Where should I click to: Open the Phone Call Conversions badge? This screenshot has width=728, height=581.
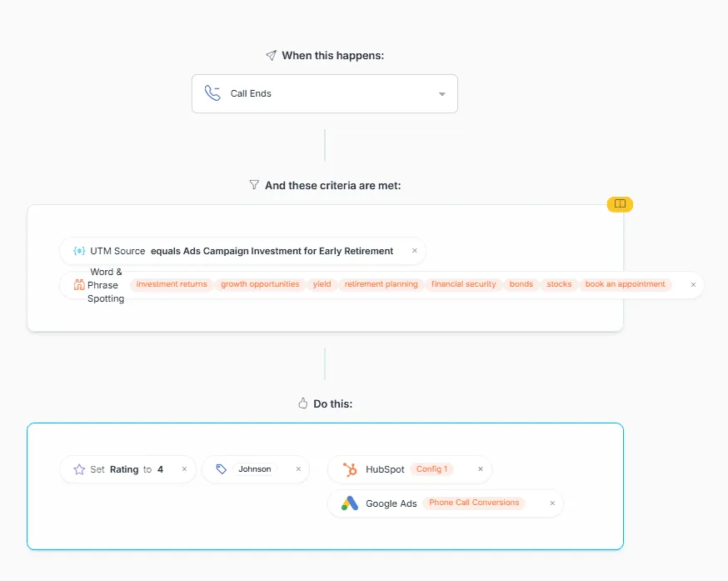(x=474, y=503)
